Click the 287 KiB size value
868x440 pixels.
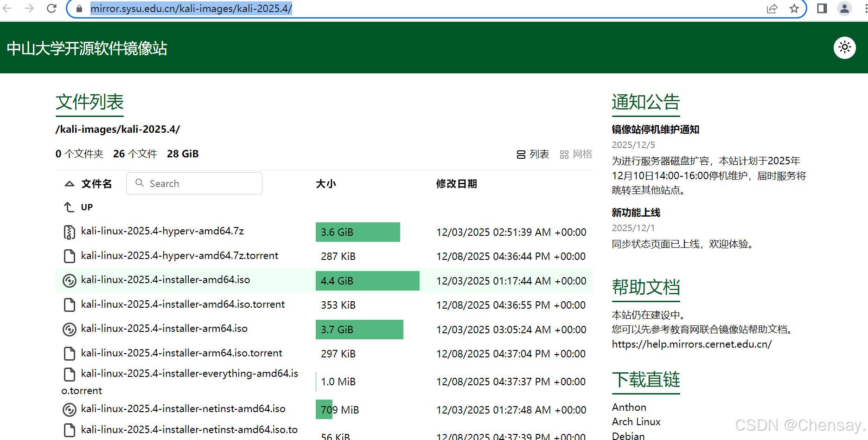[x=338, y=257]
